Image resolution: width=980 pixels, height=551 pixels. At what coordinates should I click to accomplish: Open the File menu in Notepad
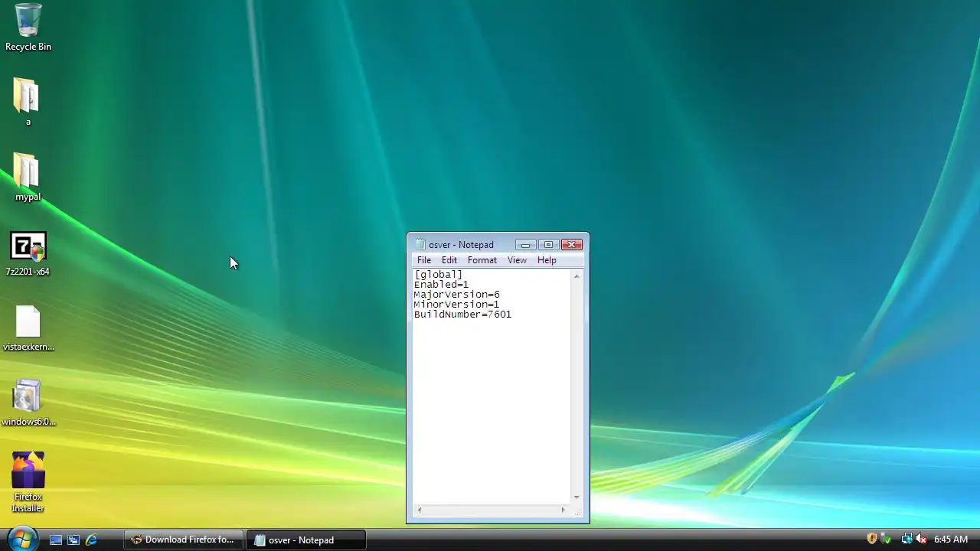[x=424, y=260]
